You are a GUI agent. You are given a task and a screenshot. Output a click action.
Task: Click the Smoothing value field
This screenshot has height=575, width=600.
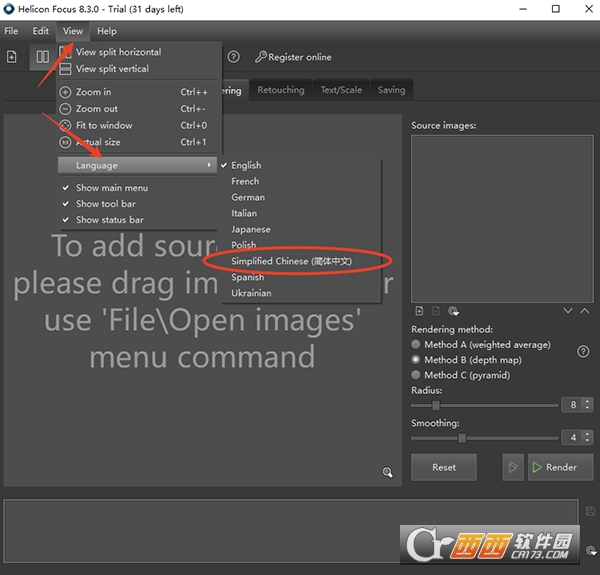point(572,437)
